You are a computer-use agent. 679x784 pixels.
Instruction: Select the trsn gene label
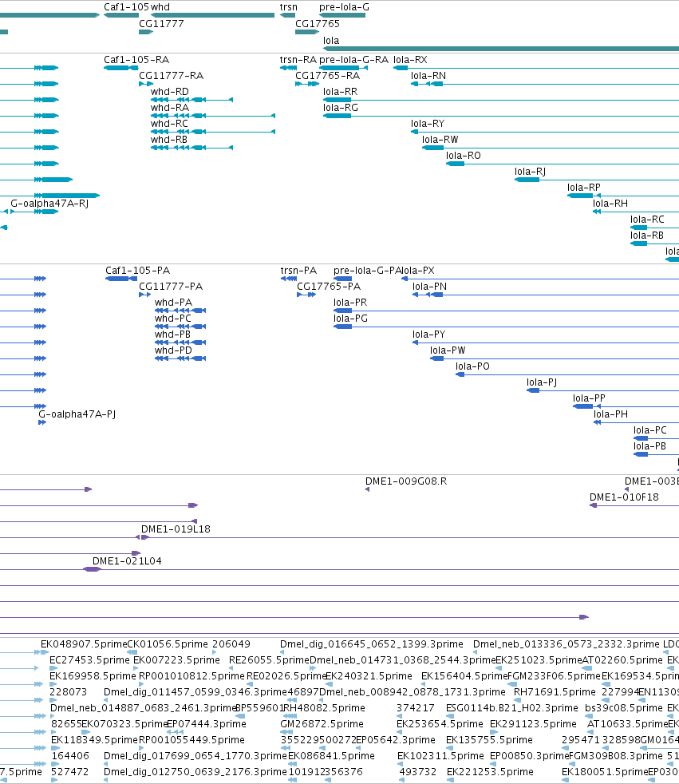click(288, 7)
